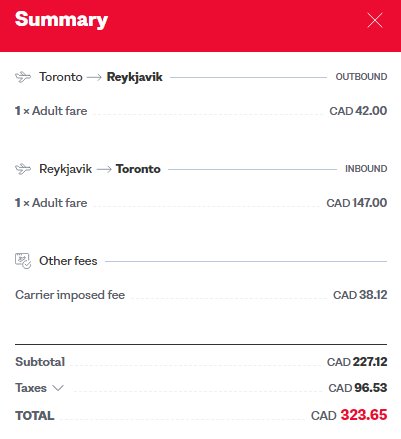This screenshot has width=401, height=439.
Task: Click the Subtotal amount CAD 227.12
Action: 357,362
